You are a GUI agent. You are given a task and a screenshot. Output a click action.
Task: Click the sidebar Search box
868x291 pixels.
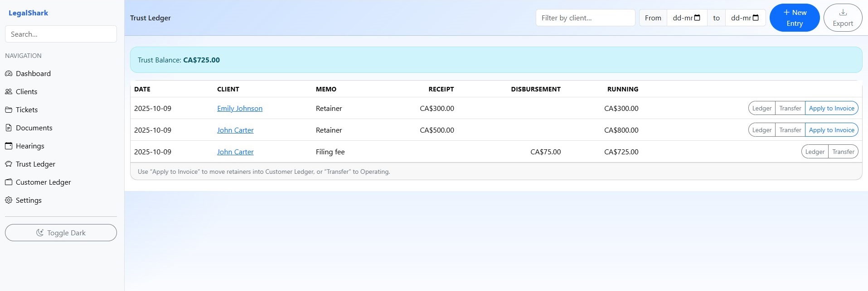coord(61,34)
